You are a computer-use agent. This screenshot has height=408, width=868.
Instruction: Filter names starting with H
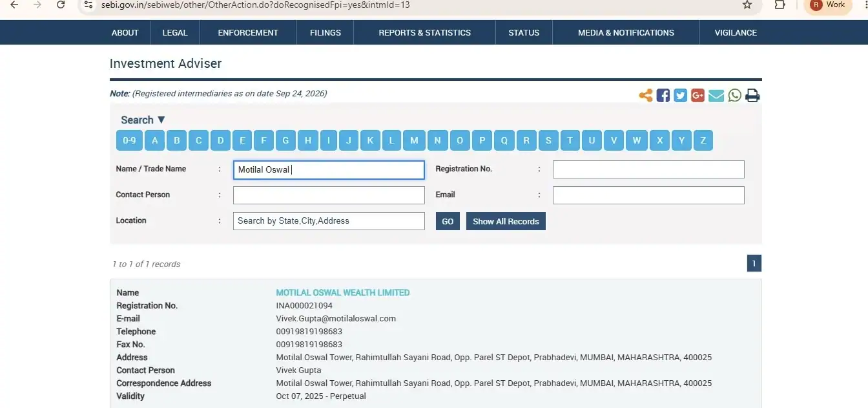coord(308,140)
